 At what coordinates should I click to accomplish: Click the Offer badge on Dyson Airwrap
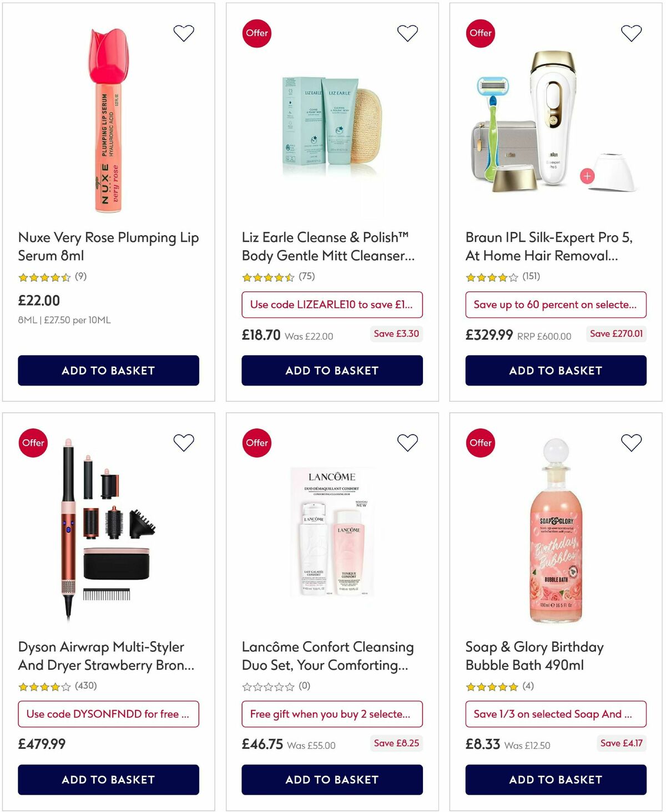point(33,443)
